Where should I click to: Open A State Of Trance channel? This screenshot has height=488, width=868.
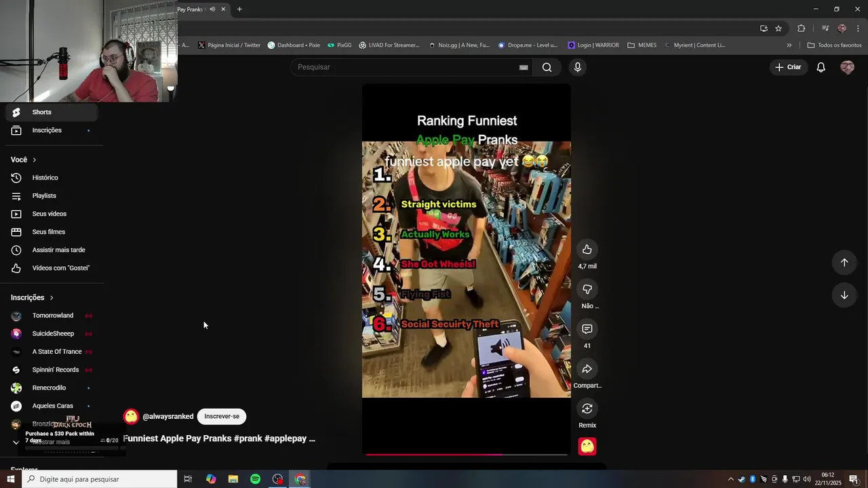click(x=52, y=352)
